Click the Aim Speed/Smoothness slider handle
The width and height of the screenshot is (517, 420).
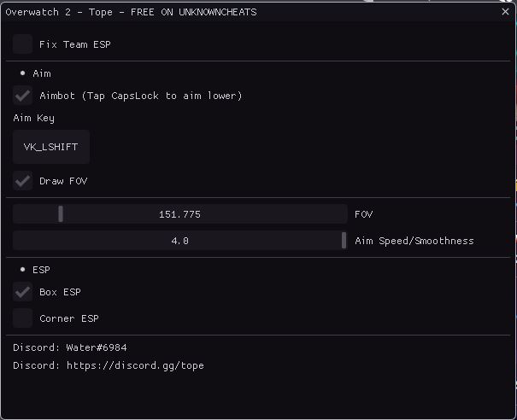[344, 241]
